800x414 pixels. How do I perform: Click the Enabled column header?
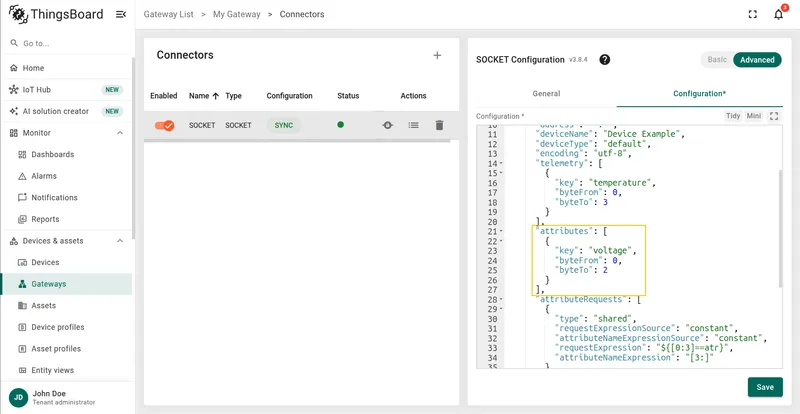pyautogui.click(x=164, y=95)
